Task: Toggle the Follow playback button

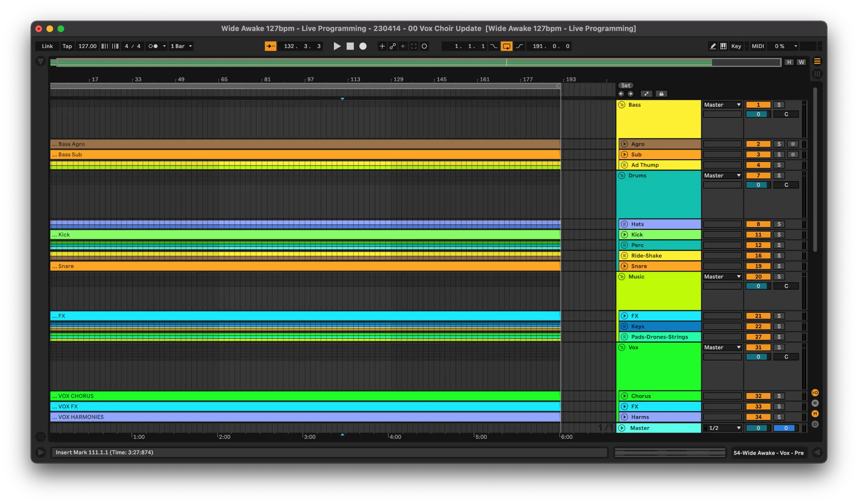Action: (270, 46)
